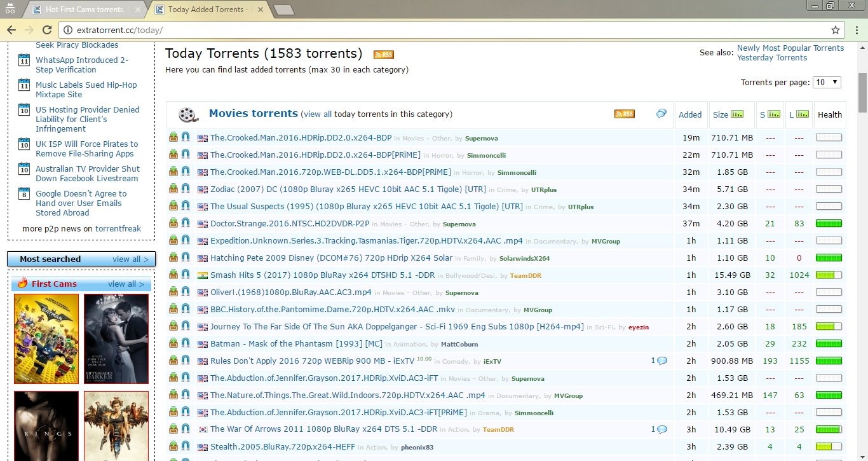Click magnet icon for Oliver!.(1968) row
Screen dimensions: 868x461
tap(186, 292)
